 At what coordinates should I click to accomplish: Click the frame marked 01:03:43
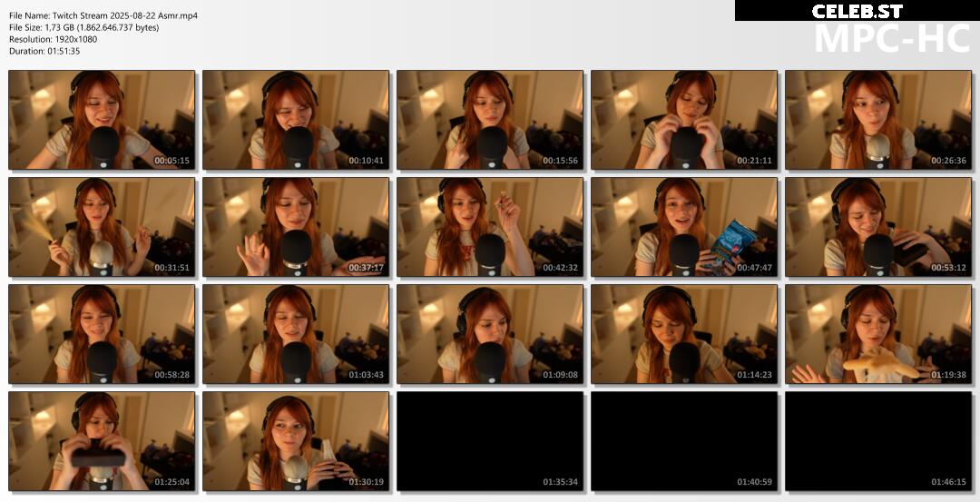click(296, 334)
